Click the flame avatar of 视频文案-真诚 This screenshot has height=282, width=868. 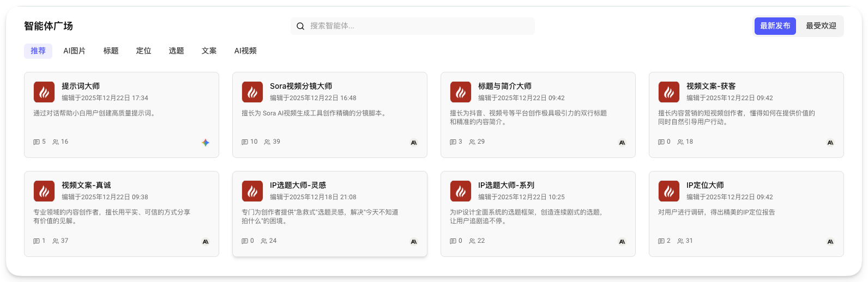coord(44,191)
